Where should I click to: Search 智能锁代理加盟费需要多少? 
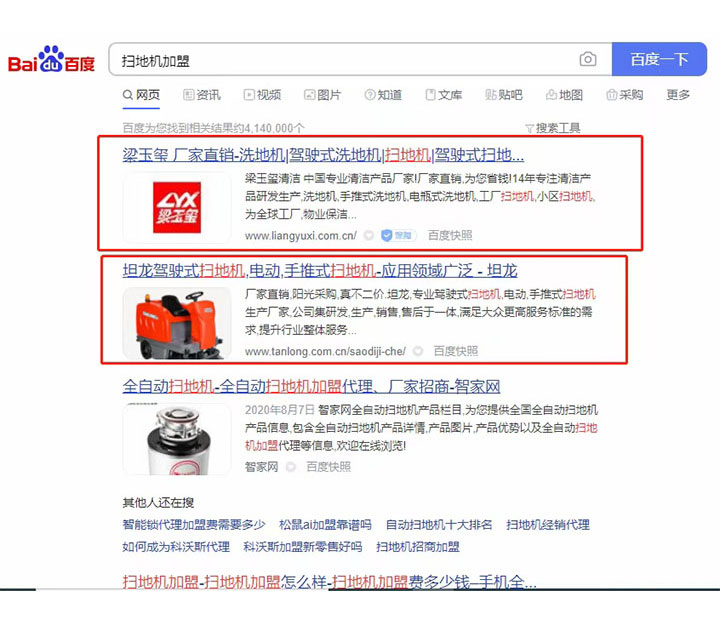coord(194,524)
